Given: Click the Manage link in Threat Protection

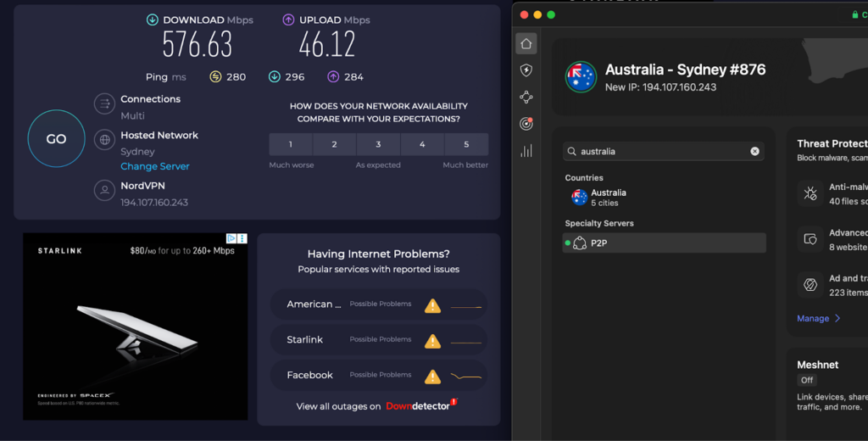Looking at the screenshot, I should (813, 318).
